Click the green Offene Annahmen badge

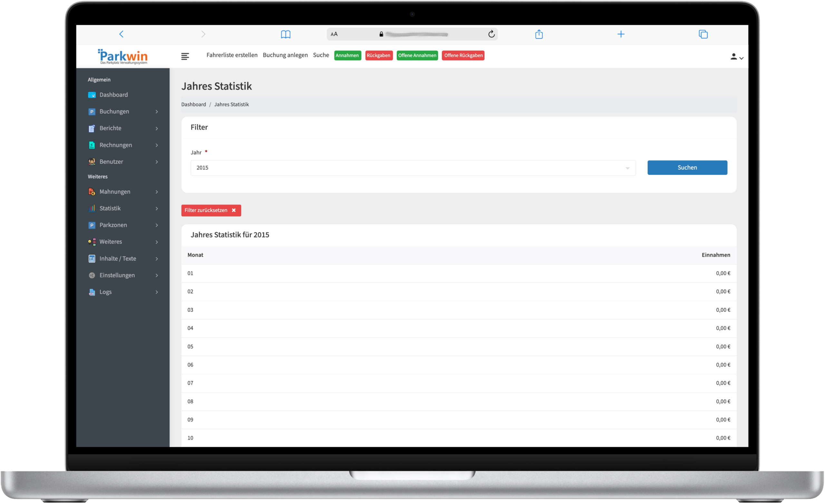417,56
